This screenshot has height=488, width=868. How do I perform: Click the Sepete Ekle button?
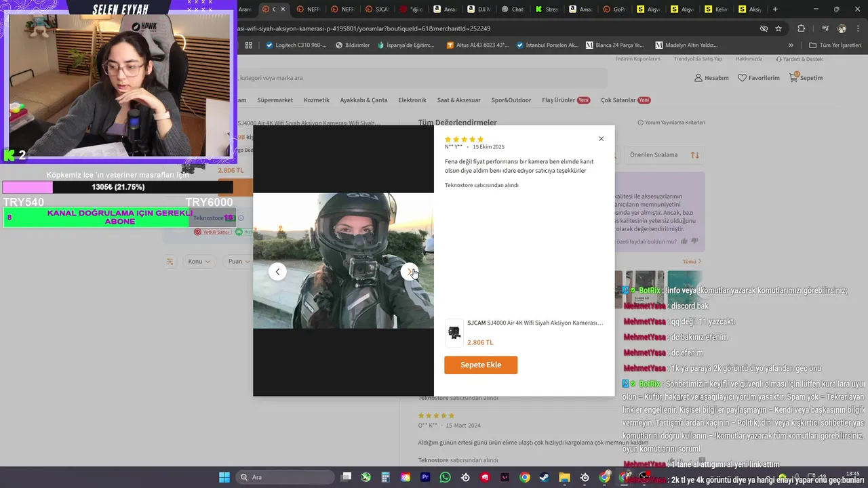point(481,365)
